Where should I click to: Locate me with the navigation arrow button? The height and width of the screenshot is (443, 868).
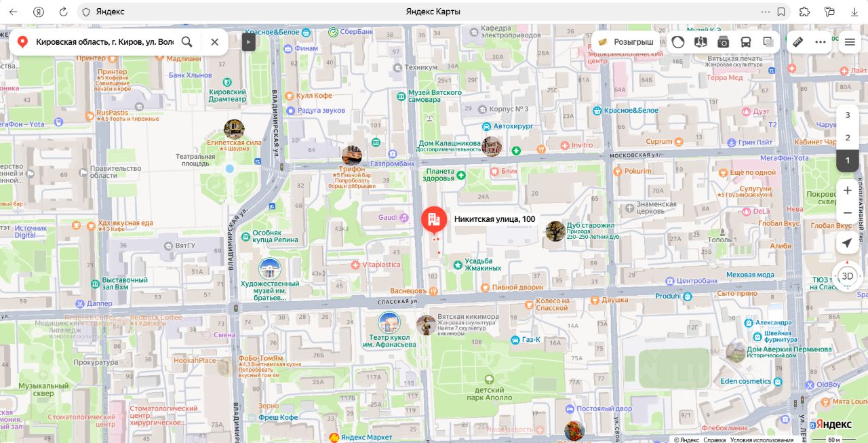[x=848, y=243]
